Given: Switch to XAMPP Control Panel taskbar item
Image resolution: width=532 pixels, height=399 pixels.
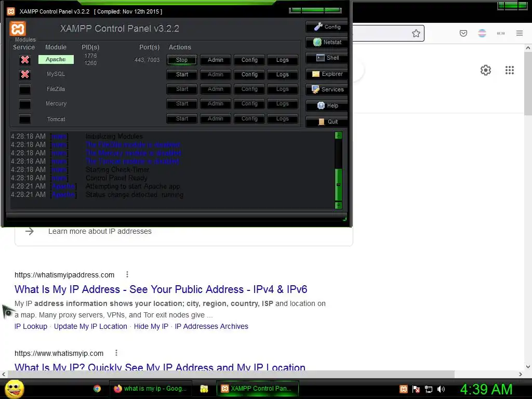Looking at the screenshot, I should pyautogui.click(x=257, y=389).
